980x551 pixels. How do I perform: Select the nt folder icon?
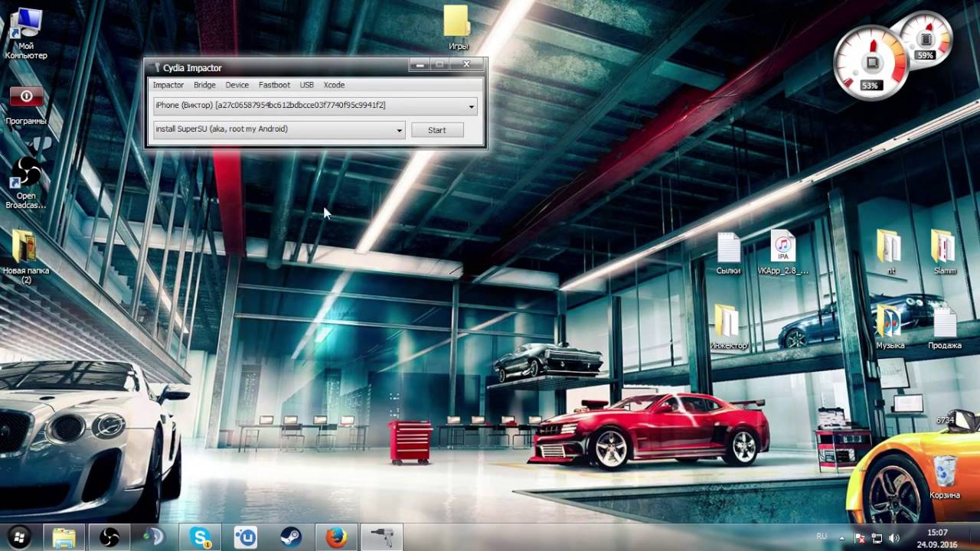[890, 253]
